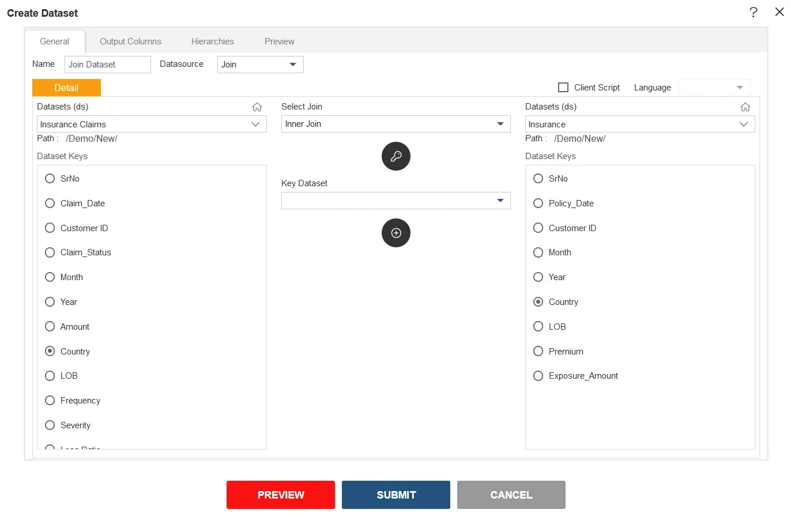Choose the Amount radio button
This screenshot has width=791, height=532.
pos(50,327)
